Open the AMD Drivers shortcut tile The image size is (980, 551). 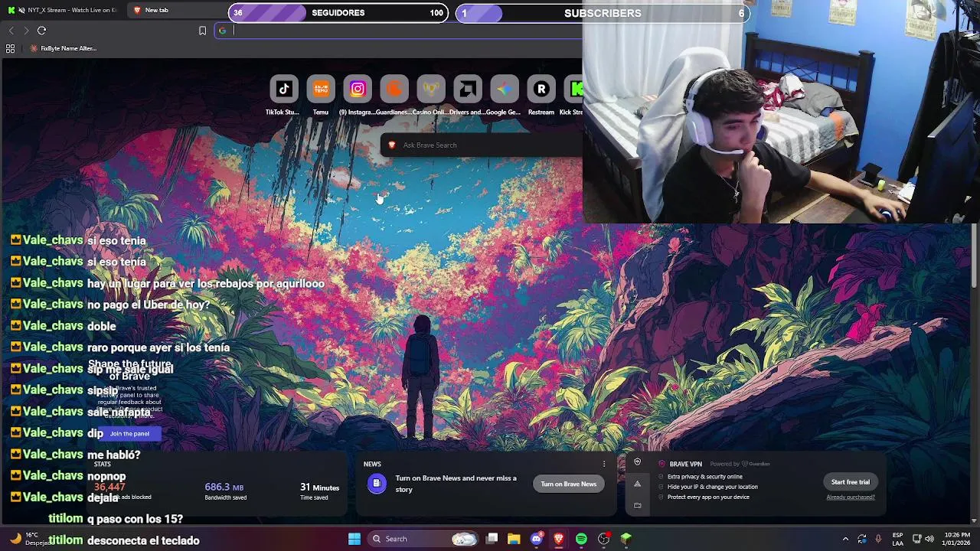(468, 90)
